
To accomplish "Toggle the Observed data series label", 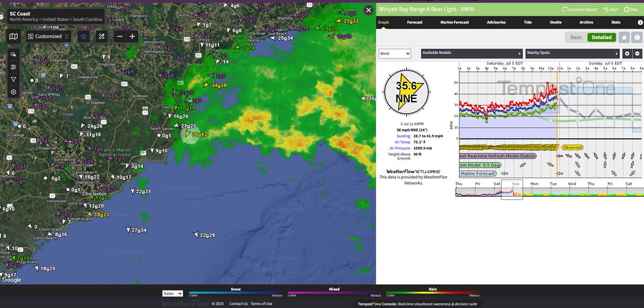I will (573, 147).
